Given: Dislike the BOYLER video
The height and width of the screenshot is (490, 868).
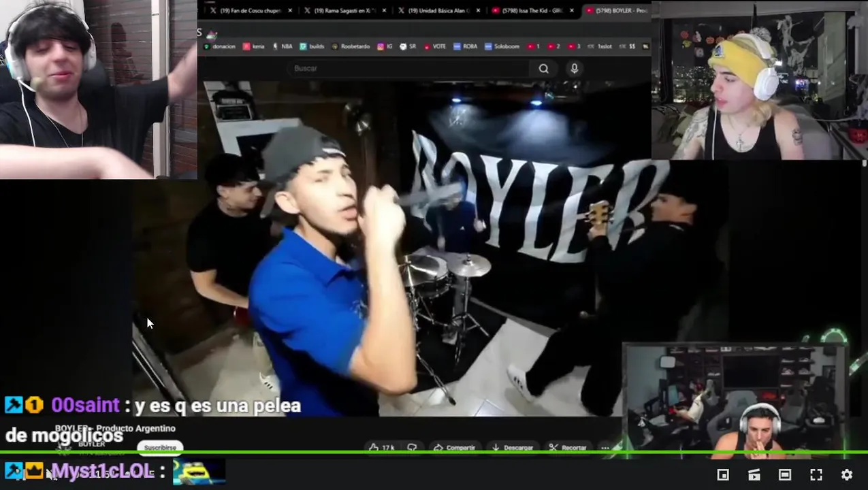Looking at the screenshot, I should click(412, 447).
